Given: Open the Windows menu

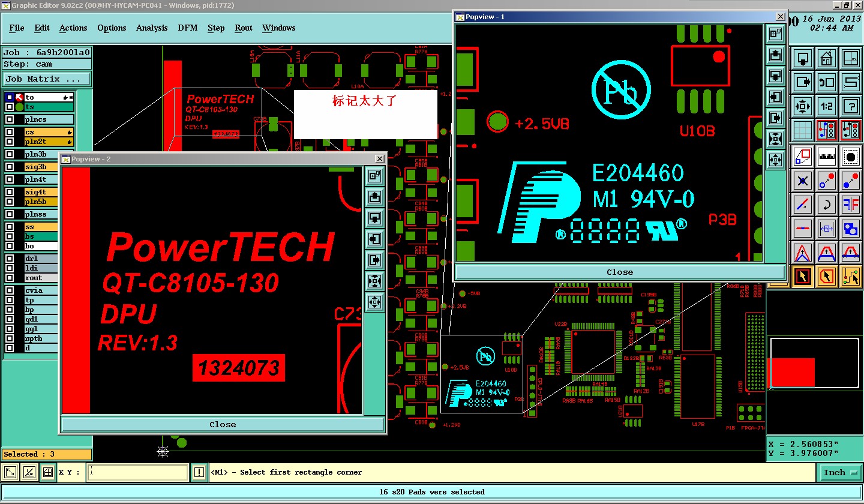Looking at the screenshot, I should pyautogui.click(x=278, y=28).
